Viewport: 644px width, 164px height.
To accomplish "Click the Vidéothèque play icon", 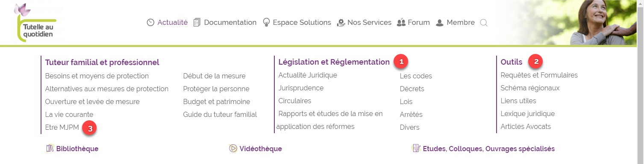I will (x=233, y=149).
